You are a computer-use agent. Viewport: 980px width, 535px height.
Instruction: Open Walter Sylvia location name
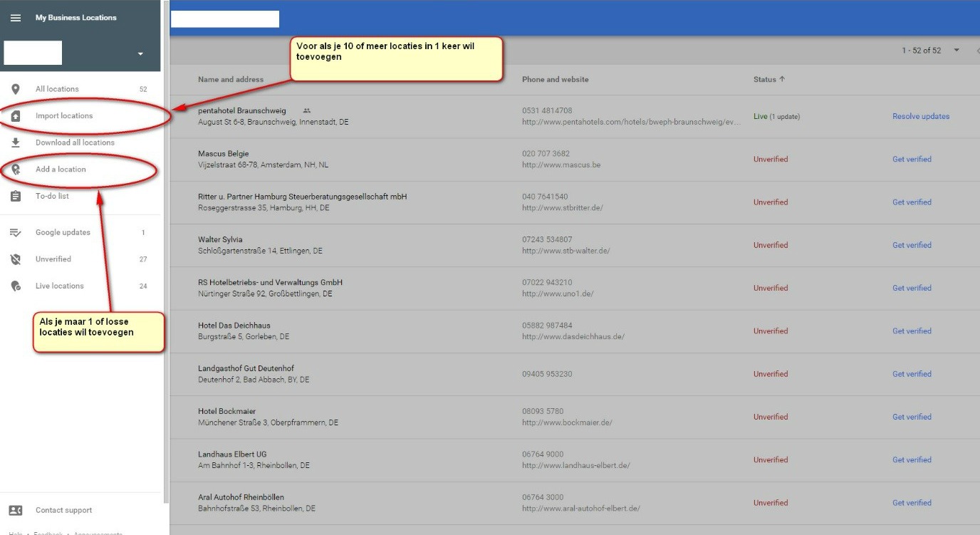coord(220,239)
